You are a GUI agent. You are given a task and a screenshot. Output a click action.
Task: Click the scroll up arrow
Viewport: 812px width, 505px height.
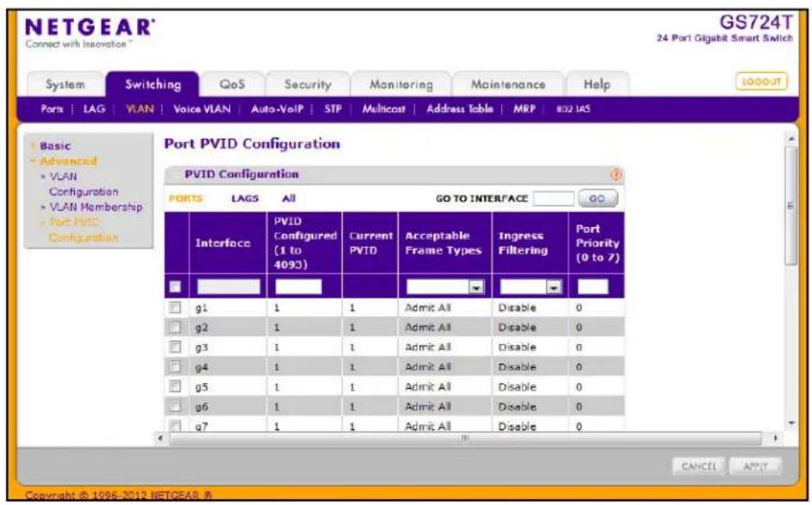click(790, 139)
